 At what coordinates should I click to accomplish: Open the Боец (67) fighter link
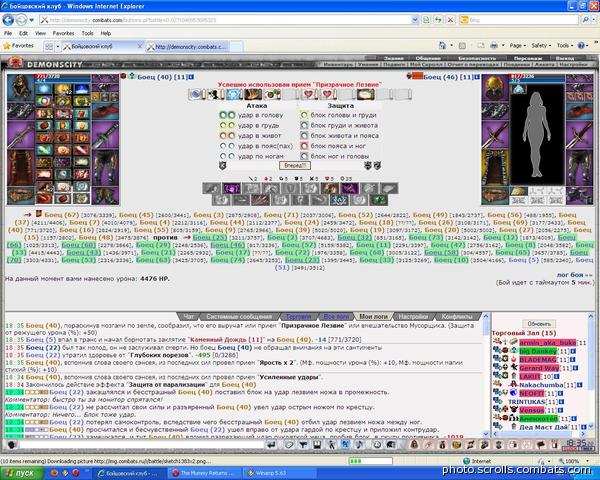[61, 215]
